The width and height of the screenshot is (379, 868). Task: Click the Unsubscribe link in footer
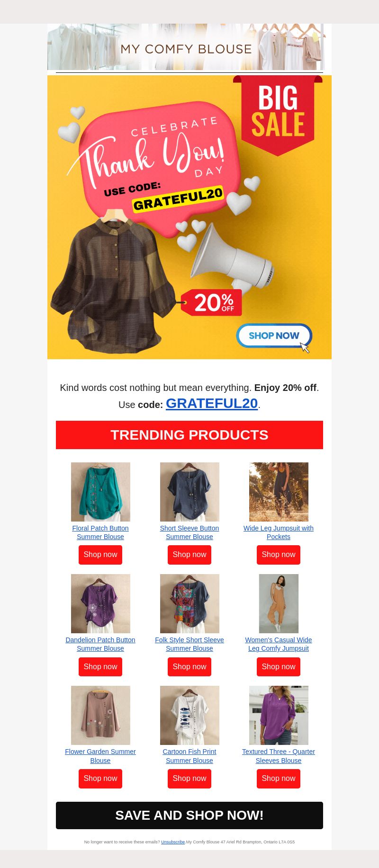(173, 842)
